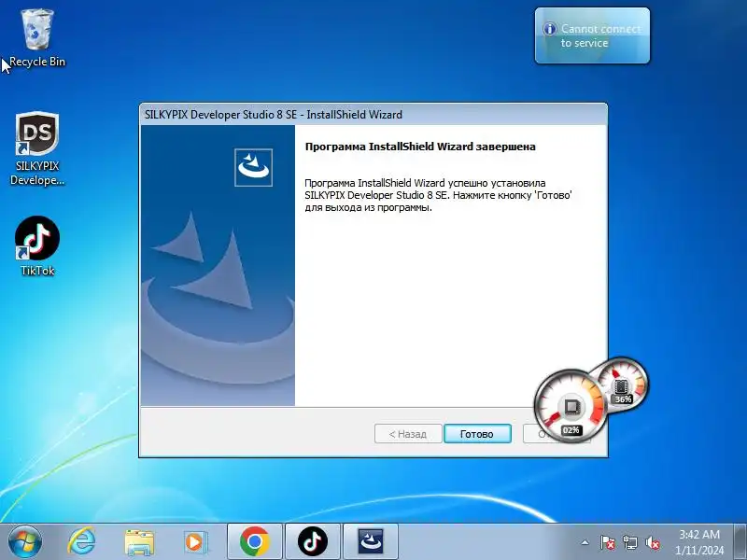This screenshot has width=747, height=560.
Task: Click the InstallShield logo icon in wizard
Action: pyautogui.click(x=253, y=167)
